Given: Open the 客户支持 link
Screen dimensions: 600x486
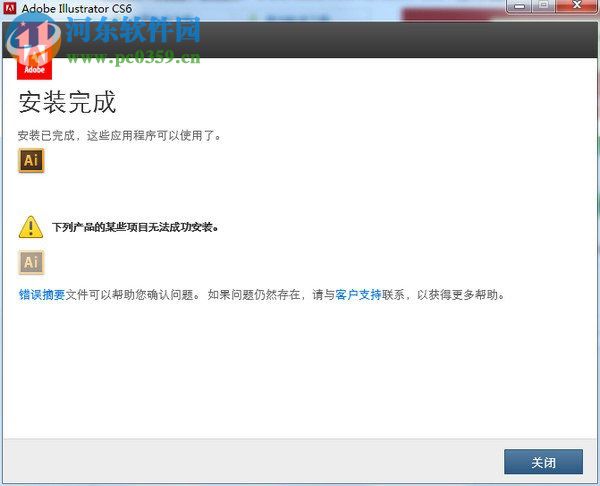Looking at the screenshot, I should pos(358,295).
